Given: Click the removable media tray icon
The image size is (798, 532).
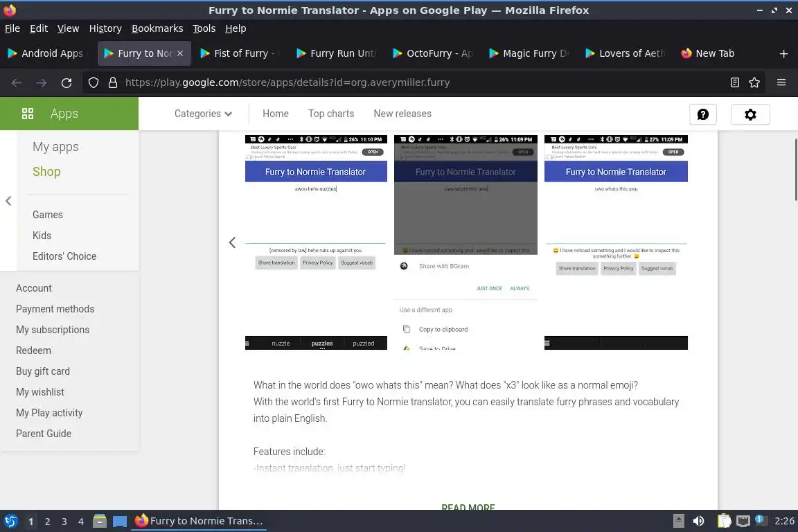Looking at the screenshot, I should click(x=678, y=521).
